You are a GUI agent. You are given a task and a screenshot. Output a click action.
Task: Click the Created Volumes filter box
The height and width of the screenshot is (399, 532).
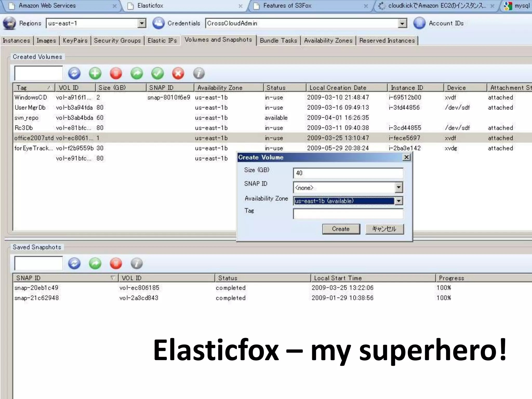[x=38, y=73]
